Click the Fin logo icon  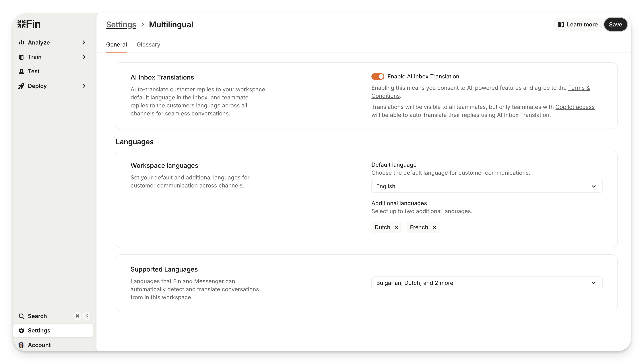click(22, 24)
